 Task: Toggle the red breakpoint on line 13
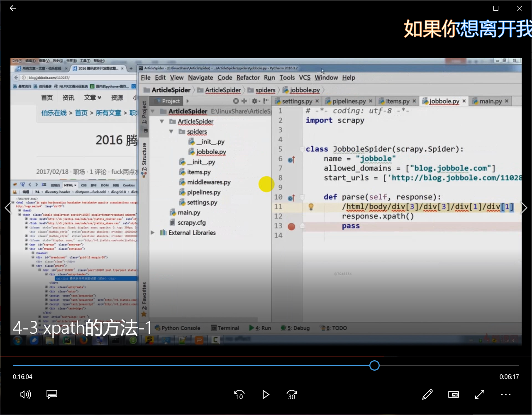(291, 226)
